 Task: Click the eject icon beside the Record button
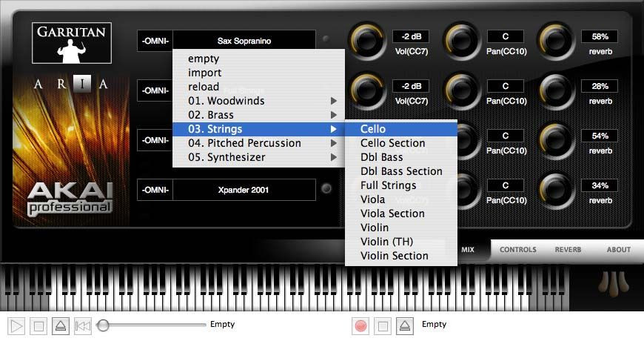[x=404, y=325]
